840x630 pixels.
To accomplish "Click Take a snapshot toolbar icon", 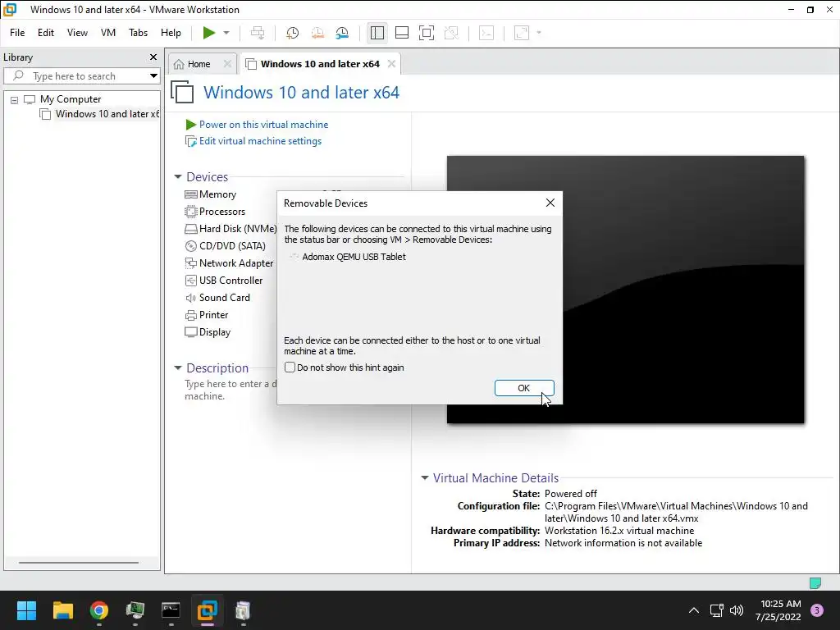I will [x=292, y=33].
